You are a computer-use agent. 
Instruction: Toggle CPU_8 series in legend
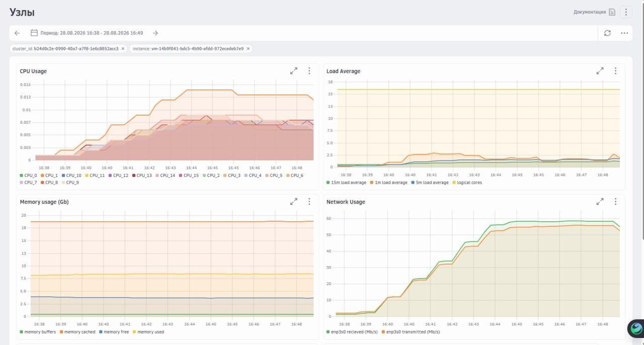pos(49,183)
